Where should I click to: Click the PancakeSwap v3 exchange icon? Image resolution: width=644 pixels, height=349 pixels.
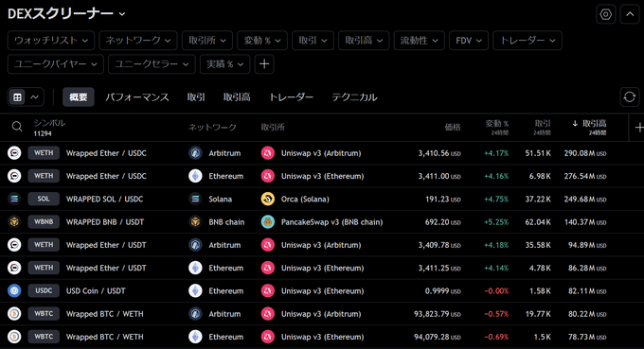(268, 222)
